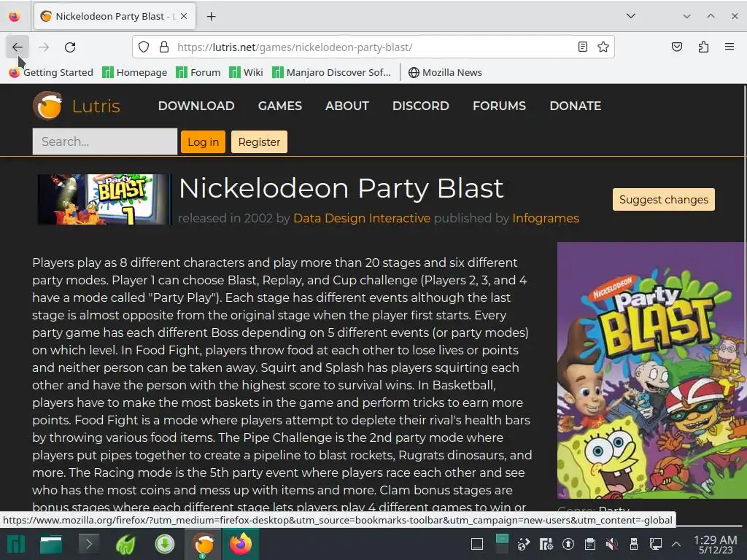Open the Manjaro application launcher
The height and width of the screenshot is (560, 747).
point(16,544)
